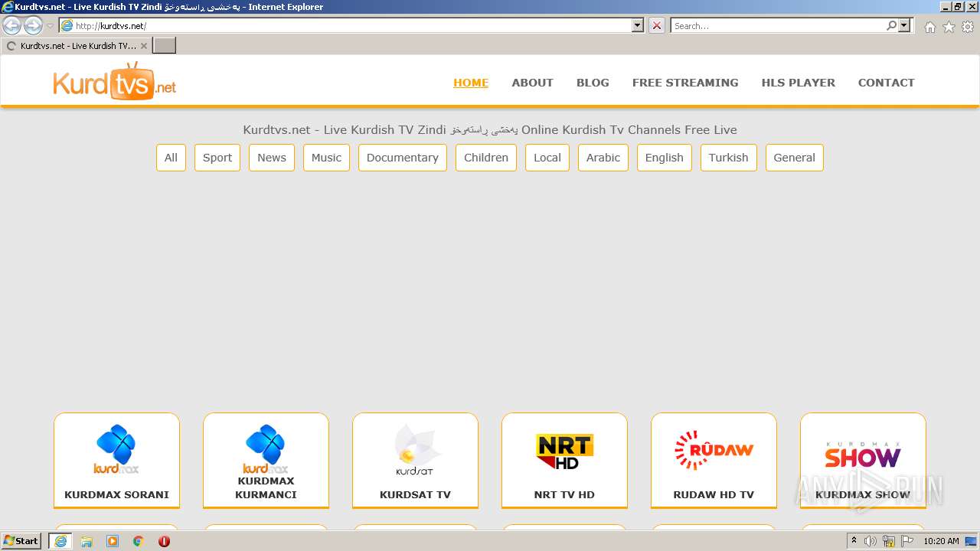This screenshot has width=980, height=551.
Task: Click the taskbar clock 10:20 AM
Action: tap(941, 541)
